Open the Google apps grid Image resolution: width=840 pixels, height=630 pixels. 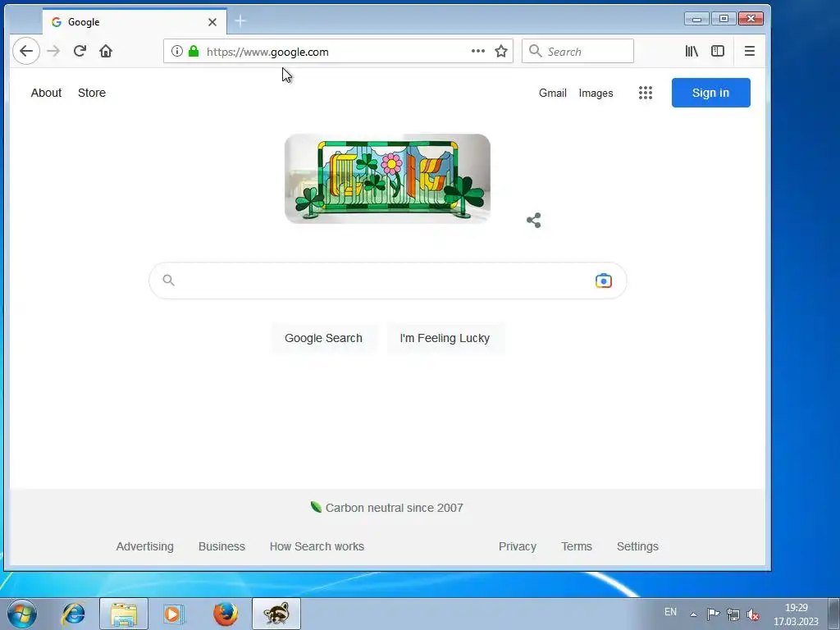pyautogui.click(x=646, y=93)
